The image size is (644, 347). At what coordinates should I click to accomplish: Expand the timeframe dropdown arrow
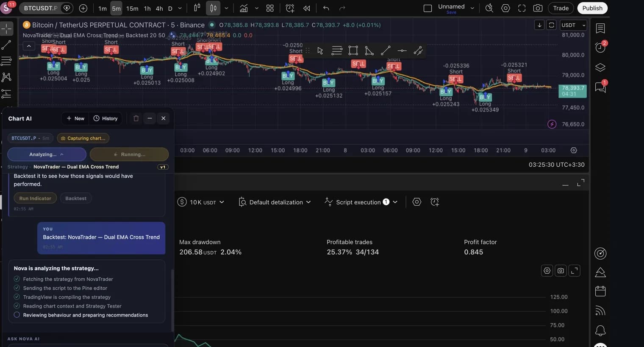[180, 8]
